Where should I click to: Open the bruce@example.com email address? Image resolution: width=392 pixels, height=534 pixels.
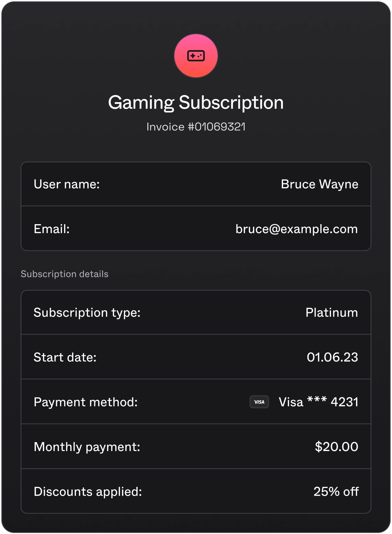(x=296, y=229)
